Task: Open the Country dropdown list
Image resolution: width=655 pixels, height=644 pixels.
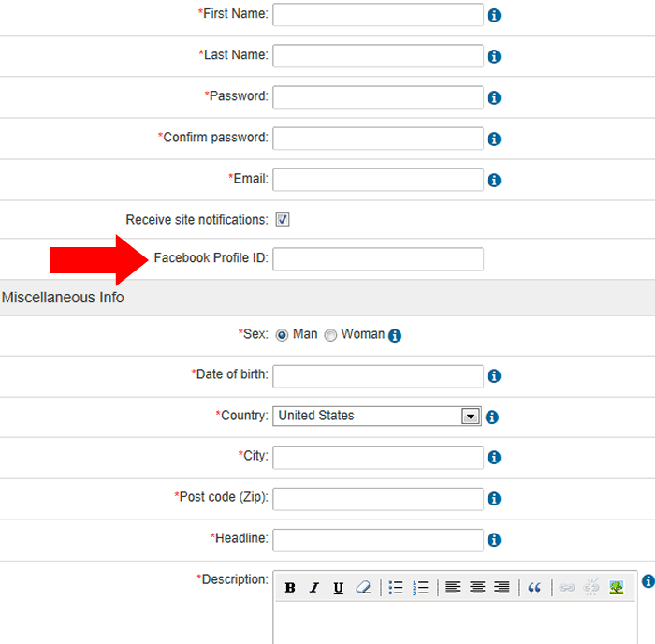Action: (x=471, y=417)
